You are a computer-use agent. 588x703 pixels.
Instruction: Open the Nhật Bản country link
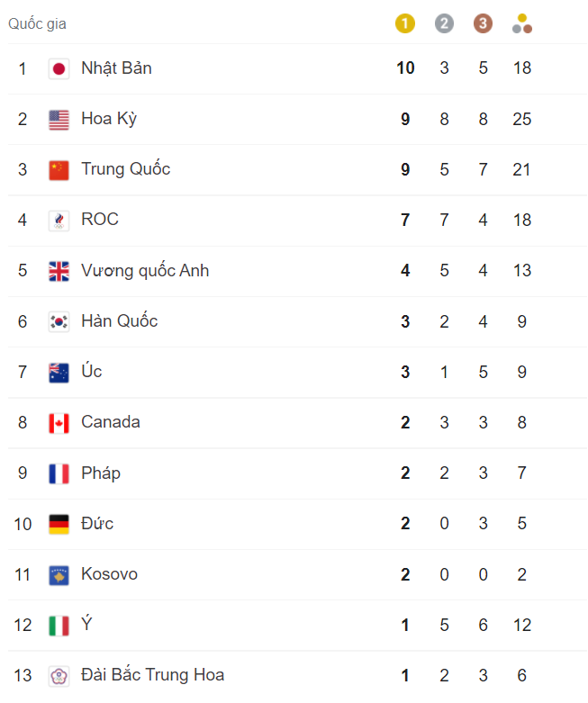116,68
